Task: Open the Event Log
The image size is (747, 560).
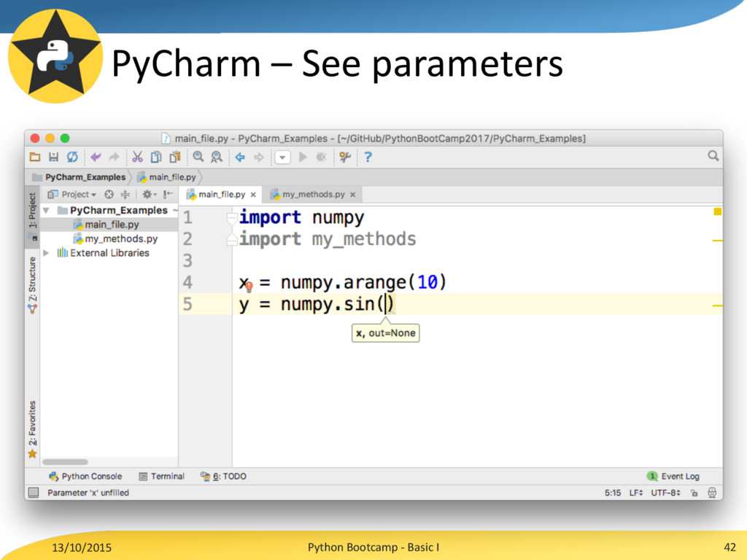Action: [673, 476]
